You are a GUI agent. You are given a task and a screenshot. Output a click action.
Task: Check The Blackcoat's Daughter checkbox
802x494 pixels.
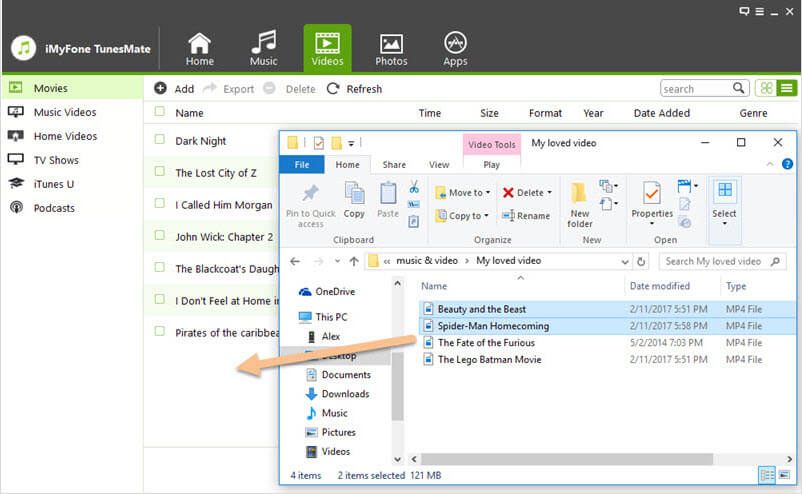click(x=160, y=267)
